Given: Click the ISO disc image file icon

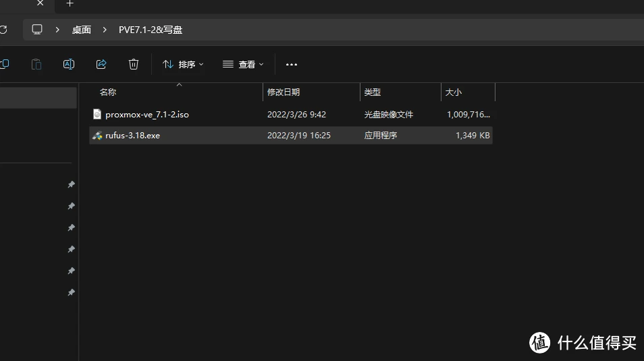Looking at the screenshot, I should 97,114.
